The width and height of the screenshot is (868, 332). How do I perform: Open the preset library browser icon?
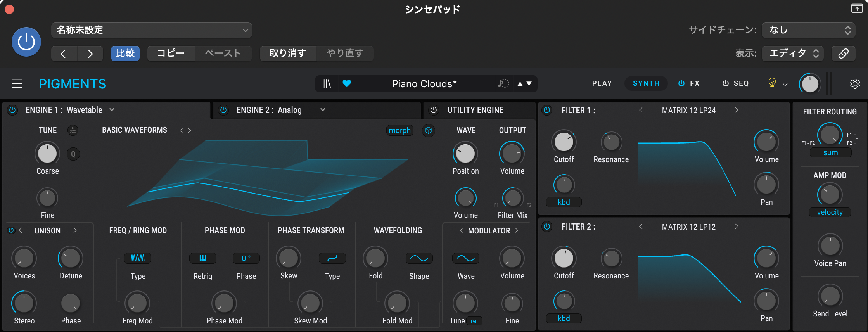tap(327, 83)
